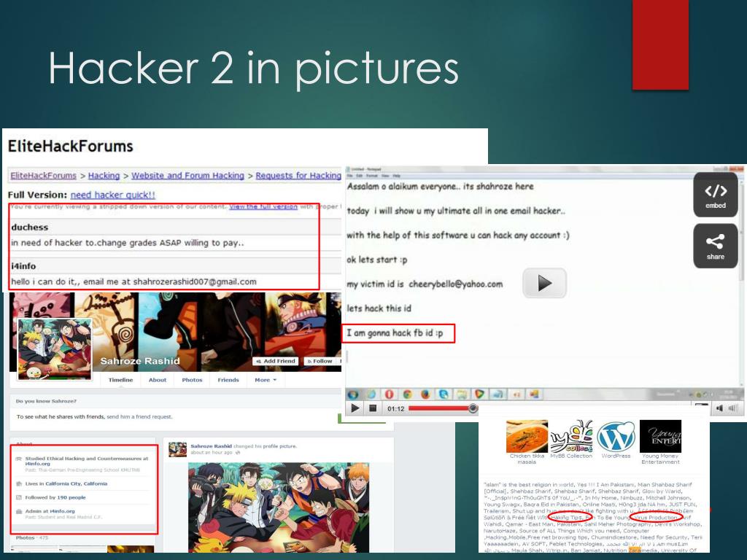Click the MyBB Collection logo thumbnail
Screen dimensions: 747x560
[571, 436]
